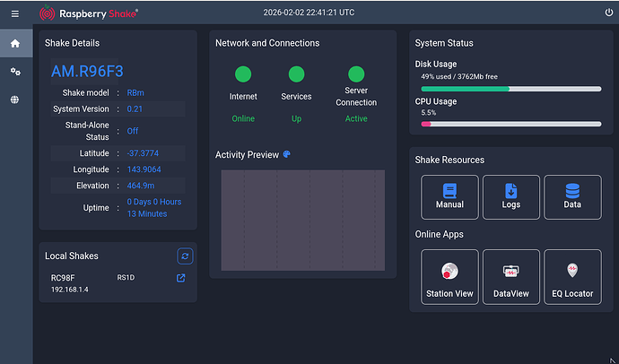
Task: Open the Logs resource
Action: pyautogui.click(x=510, y=196)
